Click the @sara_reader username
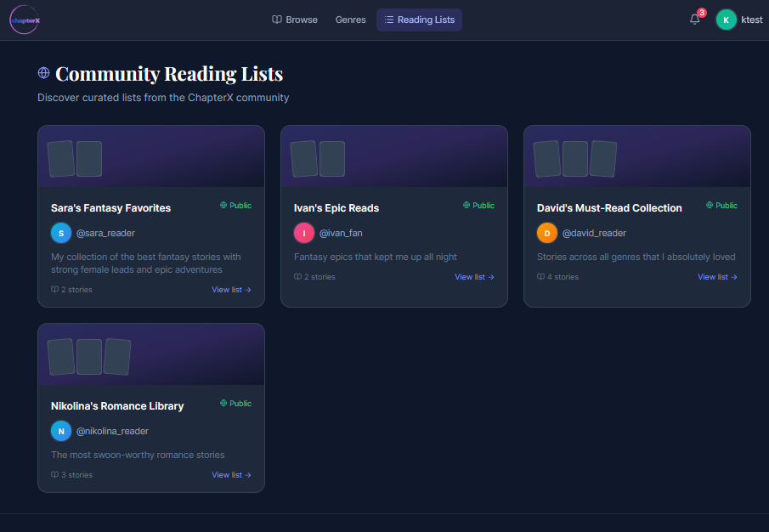This screenshot has width=769, height=532. (105, 233)
